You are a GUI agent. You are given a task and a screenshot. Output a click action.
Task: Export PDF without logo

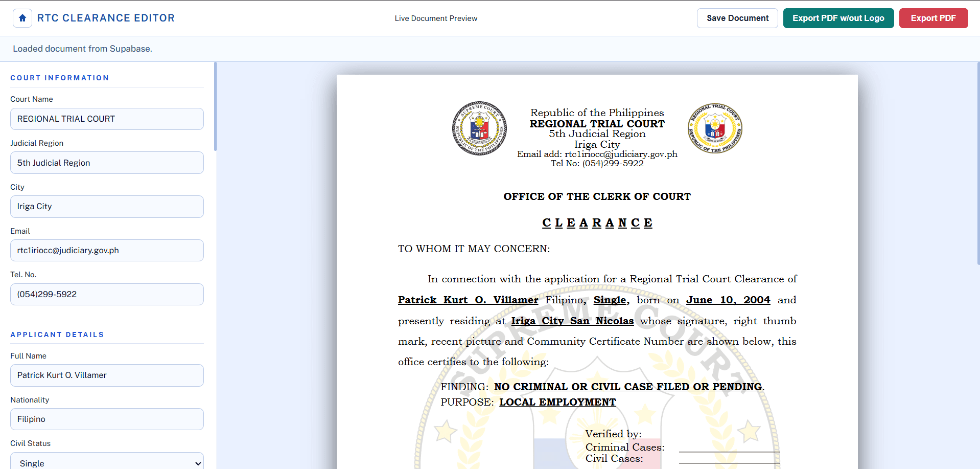coord(838,18)
